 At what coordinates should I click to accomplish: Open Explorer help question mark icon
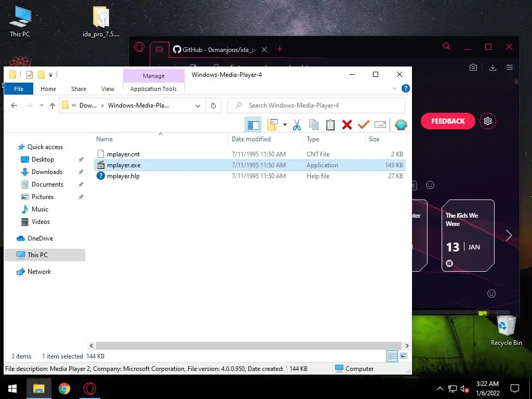point(405,88)
